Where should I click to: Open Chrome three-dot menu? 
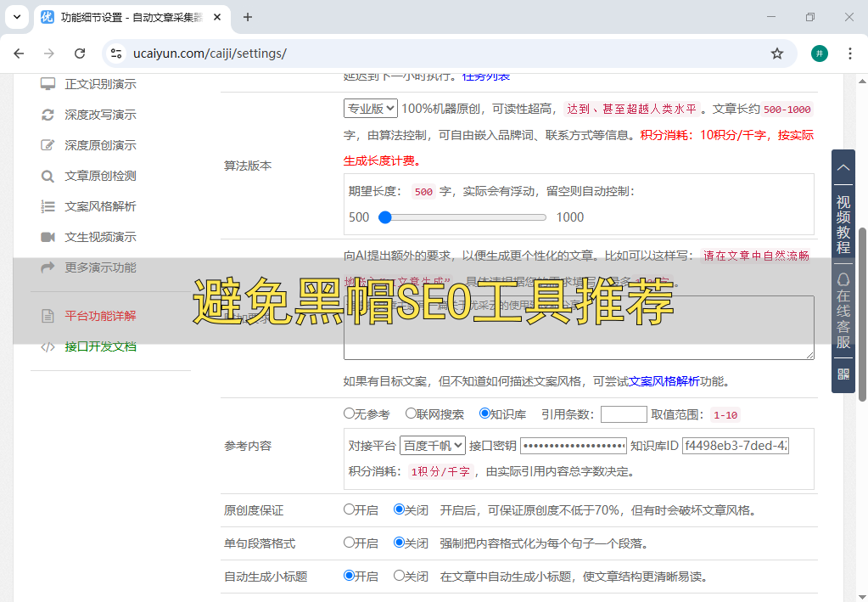(x=849, y=53)
